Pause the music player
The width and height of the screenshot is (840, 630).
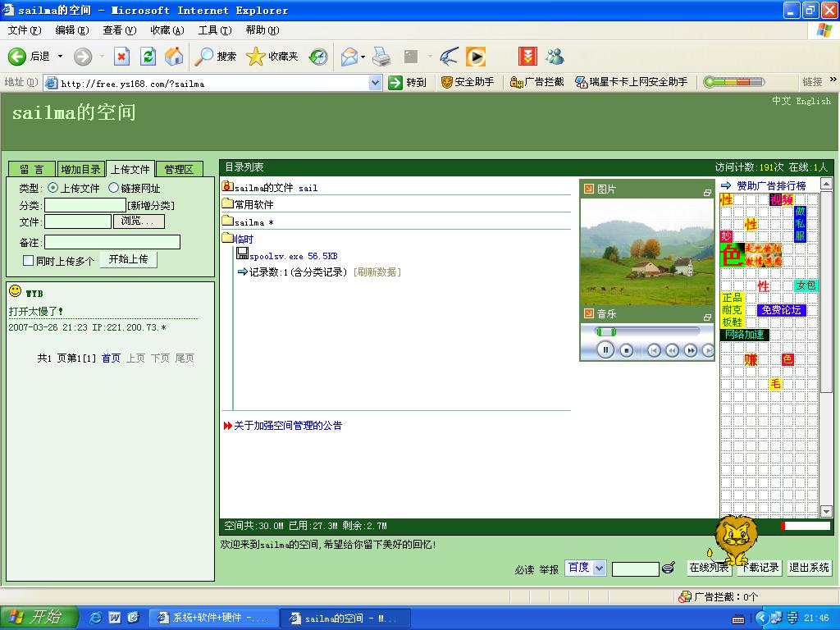605,350
